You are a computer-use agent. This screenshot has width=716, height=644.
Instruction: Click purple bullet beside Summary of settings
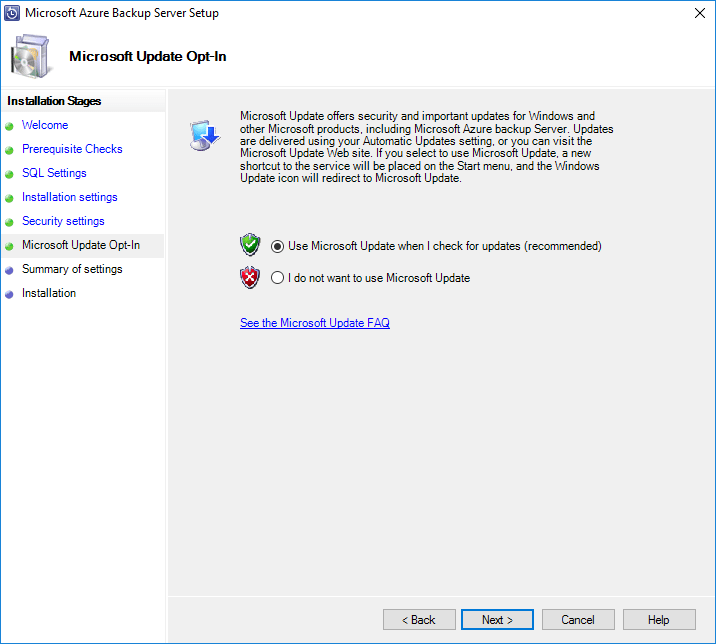point(9,270)
